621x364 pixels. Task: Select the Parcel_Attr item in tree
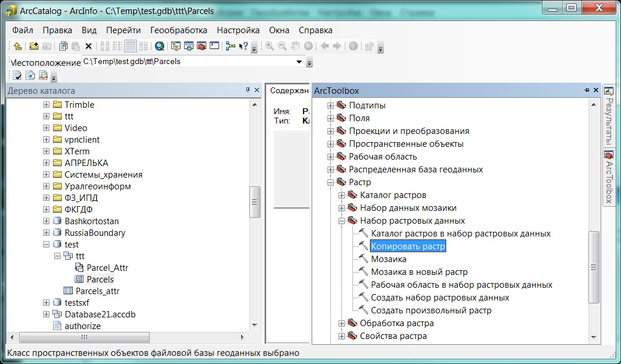(107, 268)
